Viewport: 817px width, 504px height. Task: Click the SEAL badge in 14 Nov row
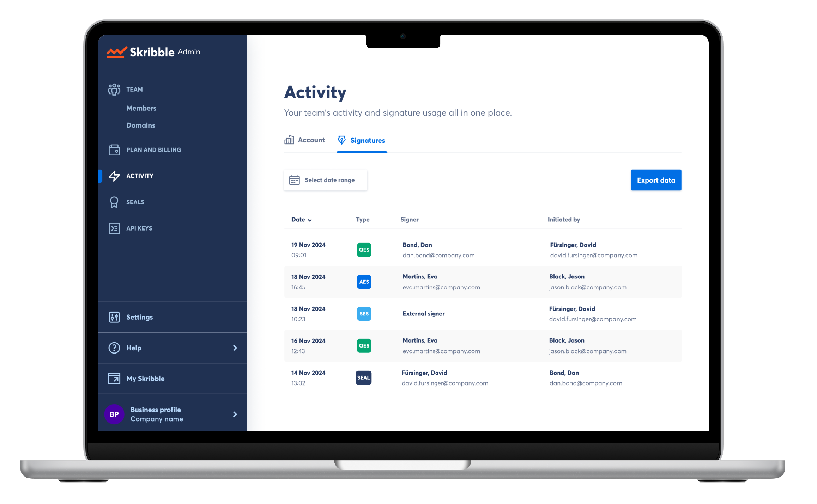(363, 378)
